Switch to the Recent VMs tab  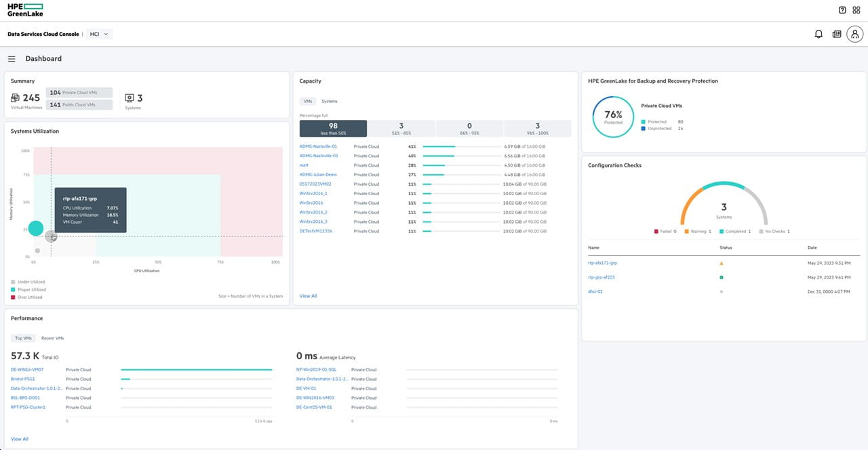pos(54,337)
